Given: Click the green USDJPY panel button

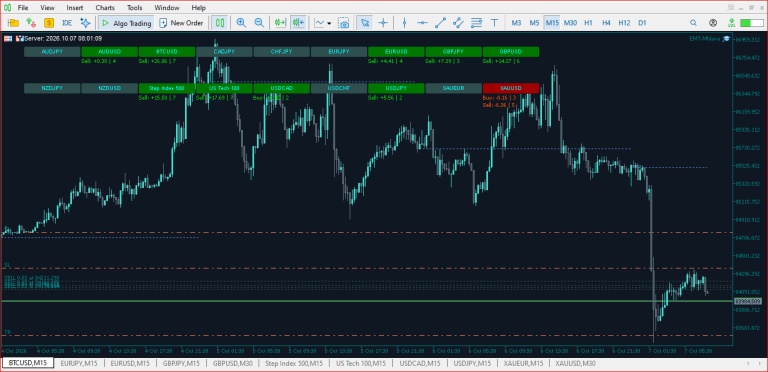Looking at the screenshot, I should click(x=396, y=88).
